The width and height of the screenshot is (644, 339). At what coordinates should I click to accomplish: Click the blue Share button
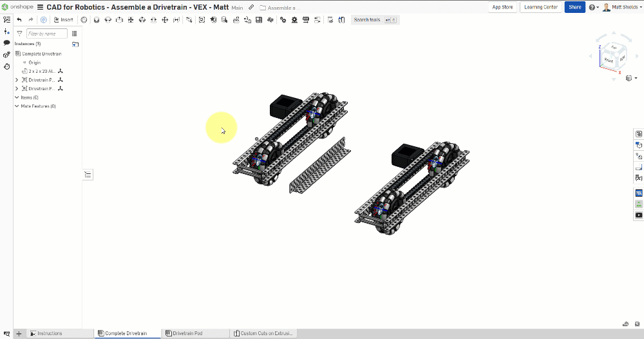(574, 7)
